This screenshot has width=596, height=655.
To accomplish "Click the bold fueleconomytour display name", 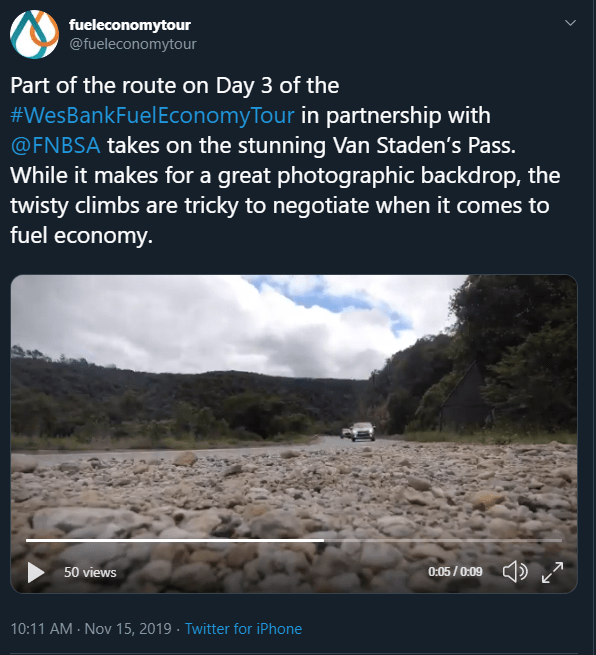I will pyautogui.click(x=129, y=25).
